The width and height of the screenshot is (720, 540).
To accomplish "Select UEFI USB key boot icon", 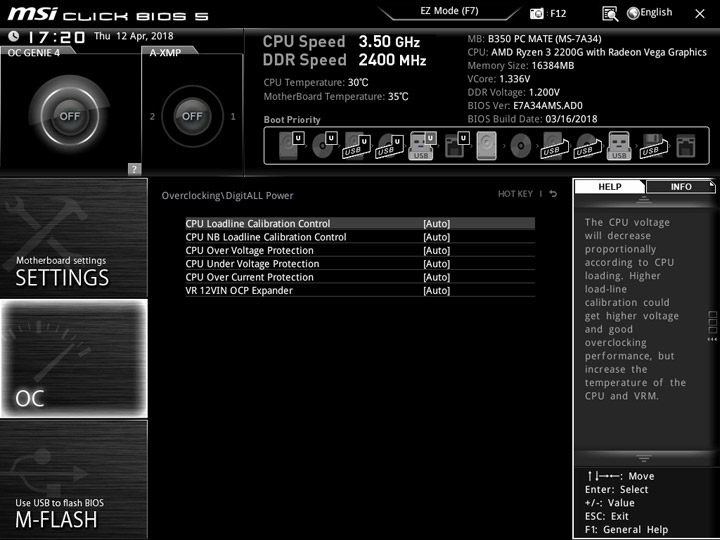I will coord(422,146).
